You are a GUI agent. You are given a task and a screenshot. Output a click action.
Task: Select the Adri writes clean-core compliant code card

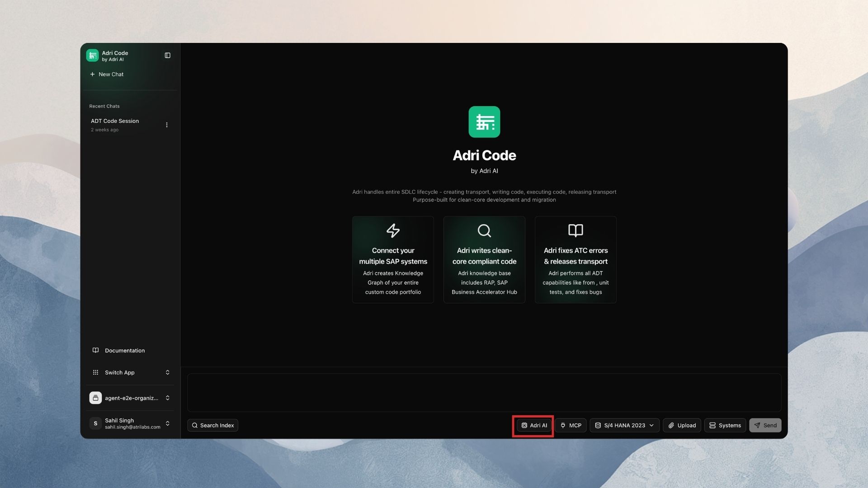pos(484,259)
